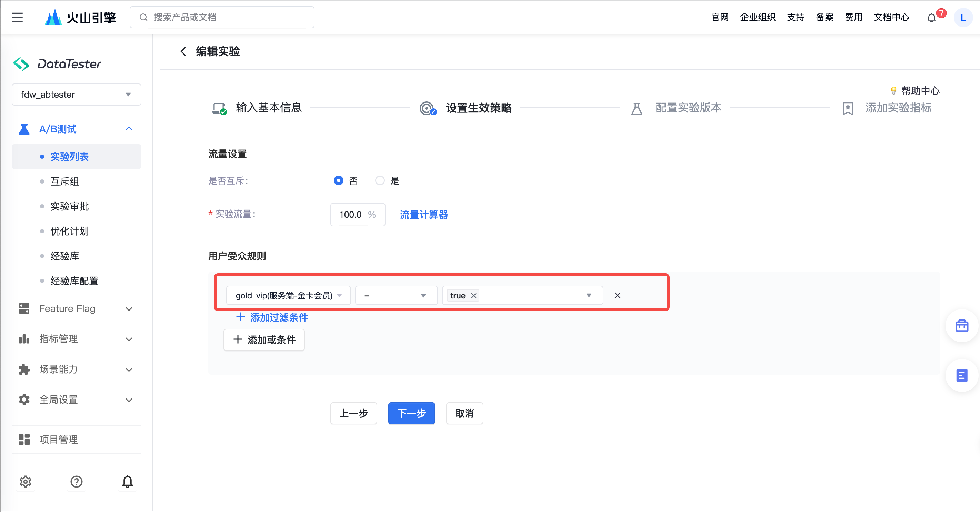The width and height of the screenshot is (980, 512).
Task: Click the 设置生效策略 step icon
Action: tap(428, 108)
